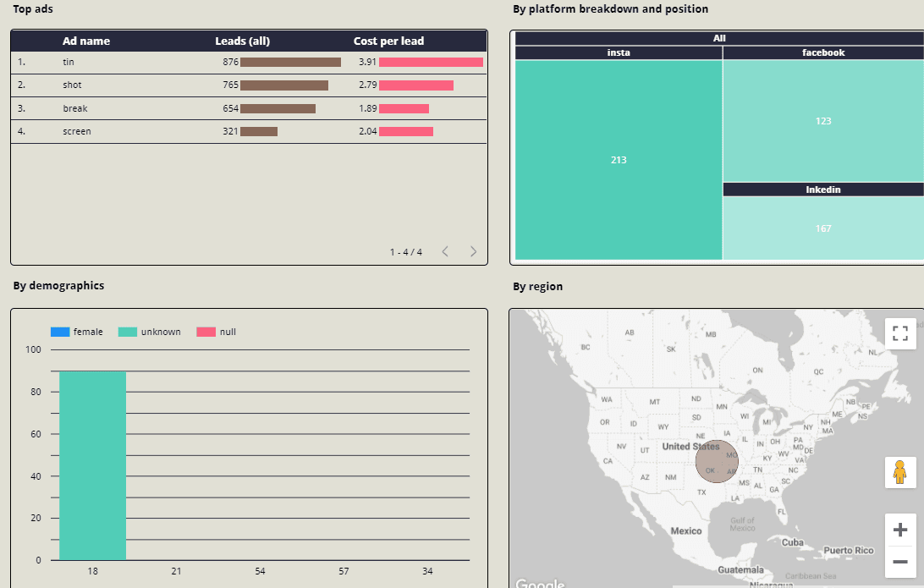This screenshot has height=588, width=924.
Task: Click the 765 leads value
Action: (x=230, y=85)
